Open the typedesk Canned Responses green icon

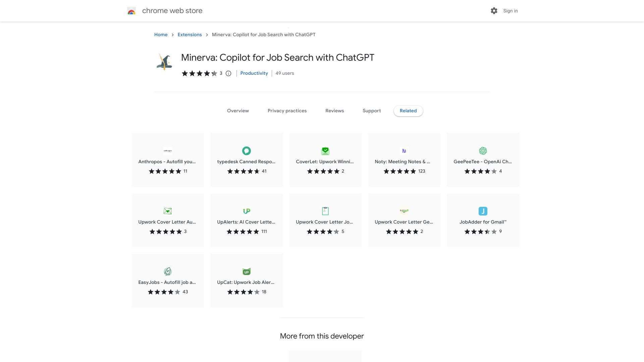(x=247, y=151)
